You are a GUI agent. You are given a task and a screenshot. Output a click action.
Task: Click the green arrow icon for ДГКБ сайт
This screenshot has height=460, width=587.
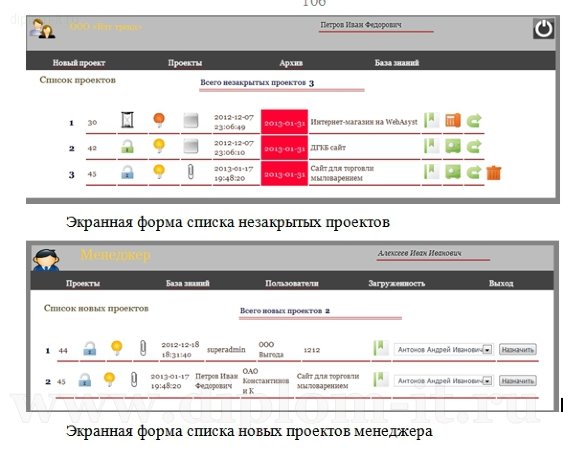[x=474, y=146]
